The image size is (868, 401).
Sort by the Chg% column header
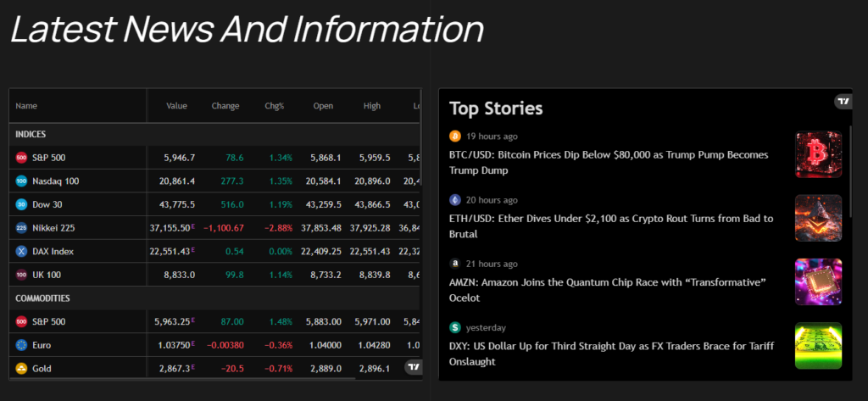(274, 106)
